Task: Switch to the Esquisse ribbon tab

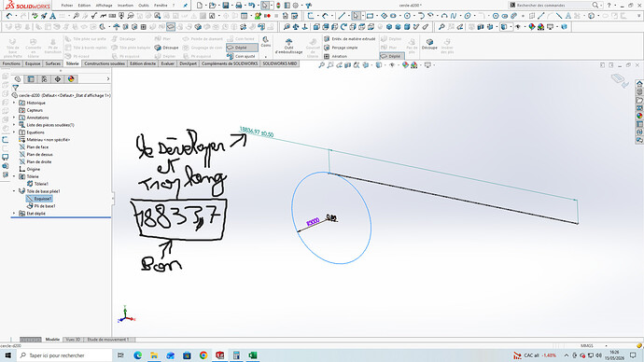Action: tap(33, 63)
